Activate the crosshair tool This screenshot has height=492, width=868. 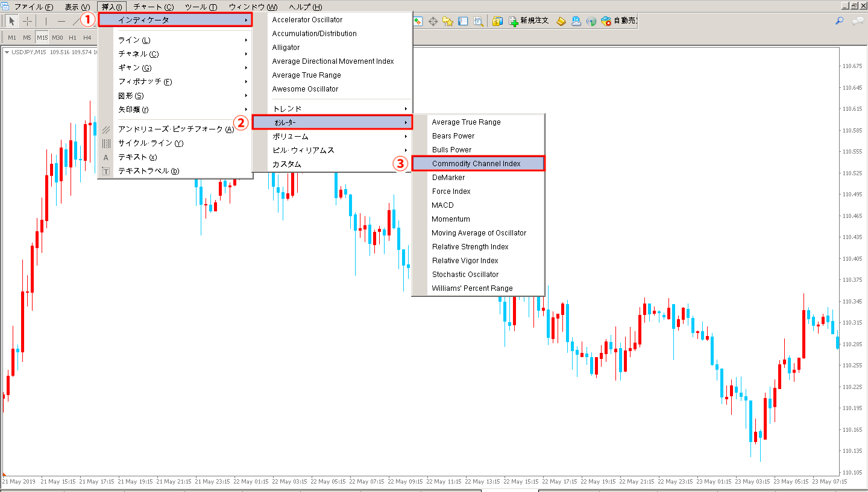(28, 21)
